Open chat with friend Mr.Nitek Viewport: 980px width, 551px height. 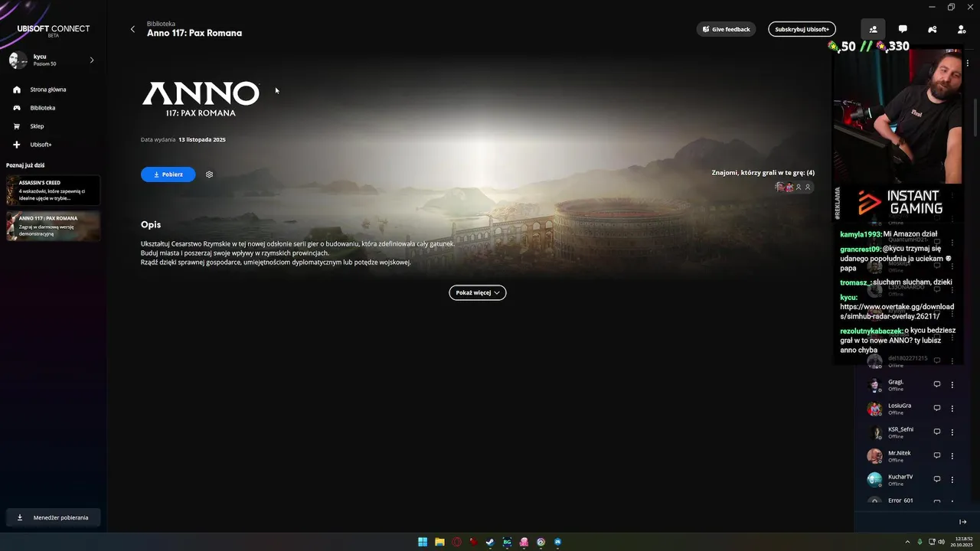[936, 455]
